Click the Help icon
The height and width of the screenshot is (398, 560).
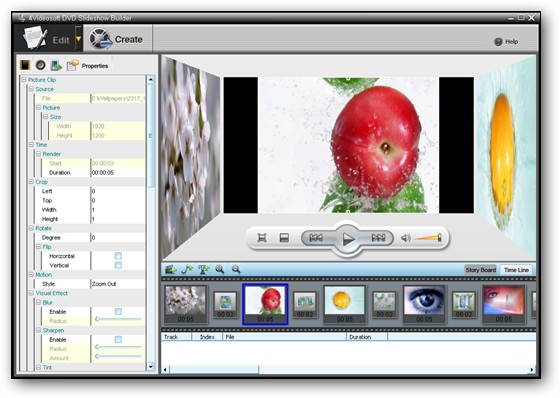click(498, 42)
